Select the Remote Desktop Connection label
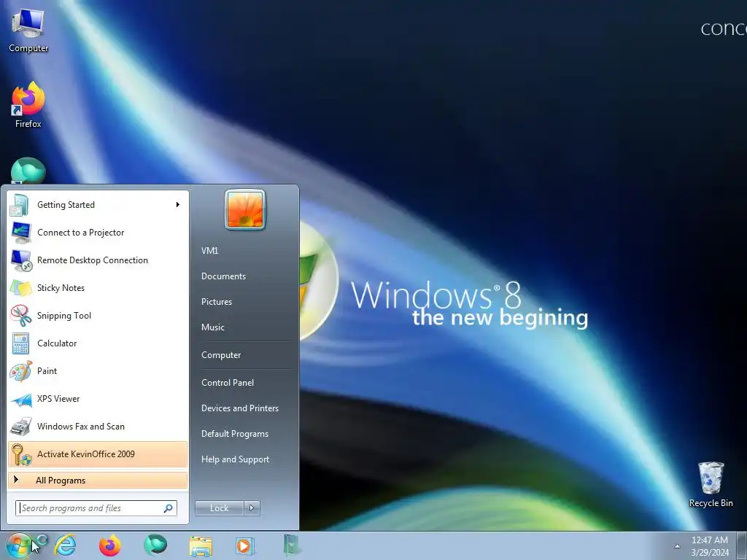 tap(93, 260)
